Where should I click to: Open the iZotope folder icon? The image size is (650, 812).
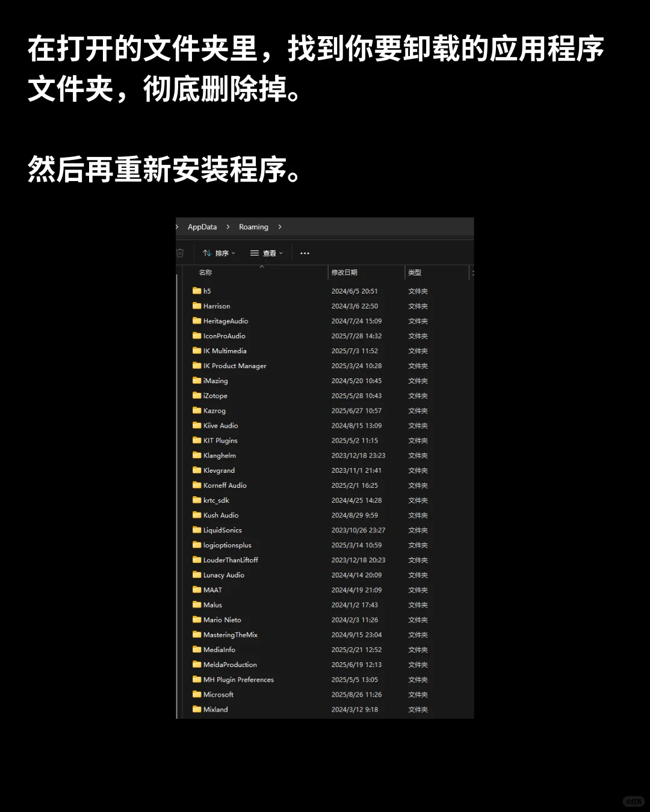click(x=198, y=395)
